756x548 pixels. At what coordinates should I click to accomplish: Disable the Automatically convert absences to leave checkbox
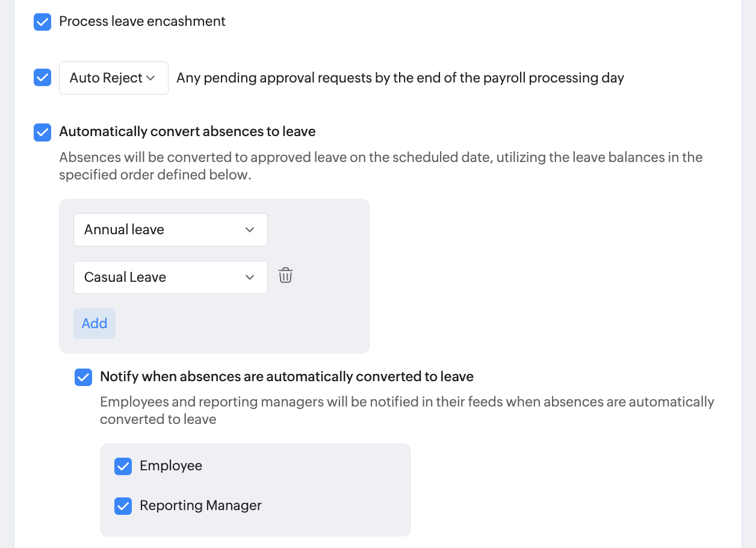pyautogui.click(x=42, y=132)
